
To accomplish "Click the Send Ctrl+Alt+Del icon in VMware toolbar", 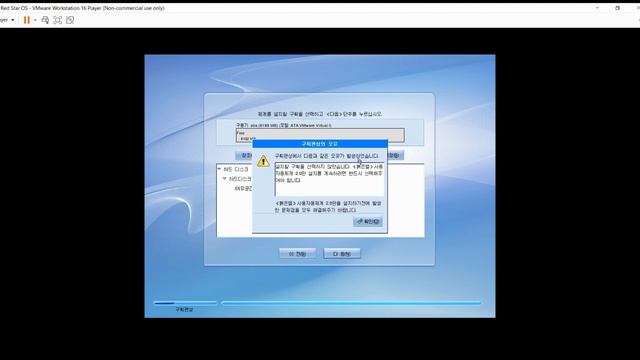I will (x=45, y=20).
